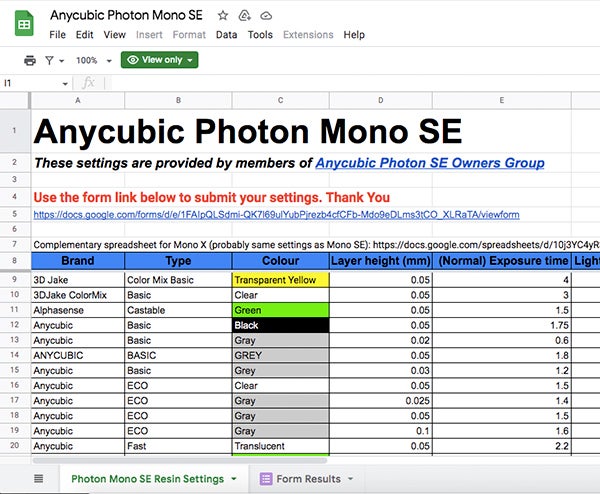Click the Type header cell
Screen dimensions: 600x494
tap(178, 261)
